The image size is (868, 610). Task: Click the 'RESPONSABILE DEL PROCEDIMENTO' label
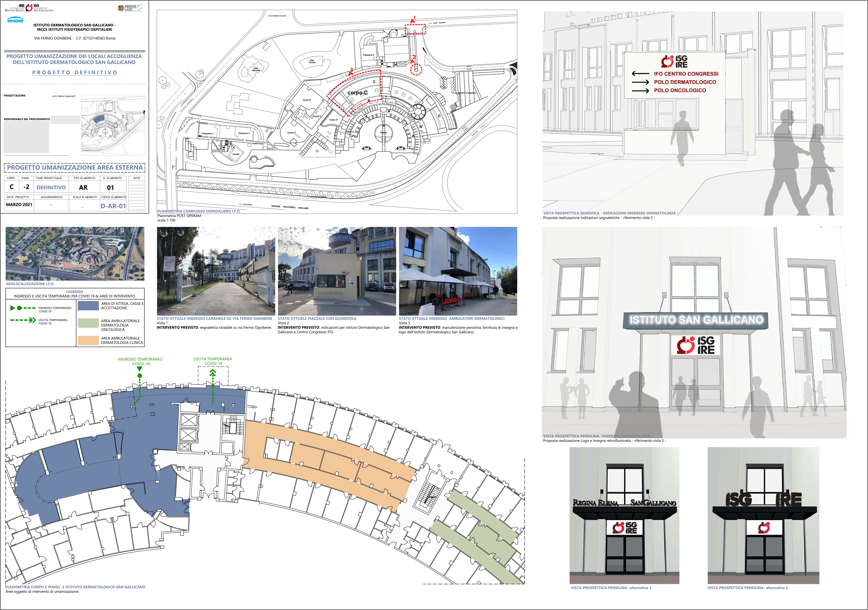(27, 119)
